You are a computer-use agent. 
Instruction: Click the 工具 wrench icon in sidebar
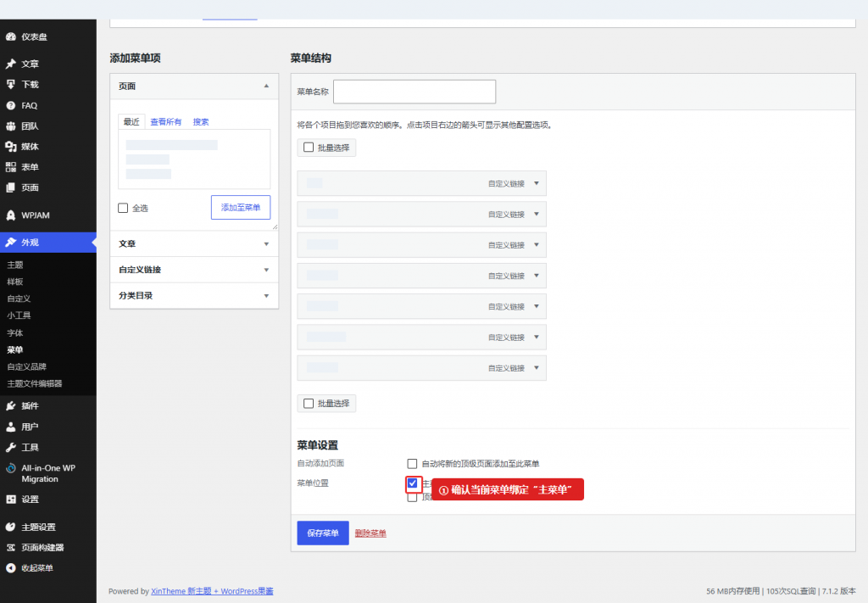click(x=10, y=447)
